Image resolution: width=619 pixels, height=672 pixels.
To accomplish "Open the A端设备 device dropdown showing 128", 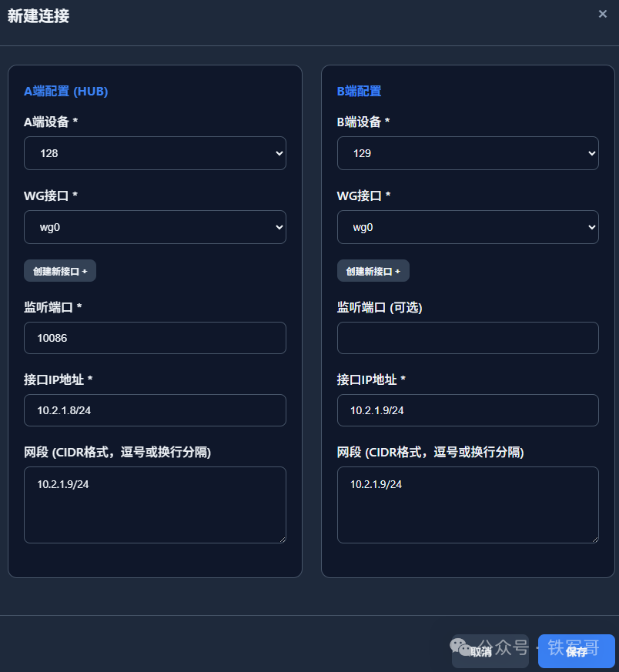I will coord(154,153).
